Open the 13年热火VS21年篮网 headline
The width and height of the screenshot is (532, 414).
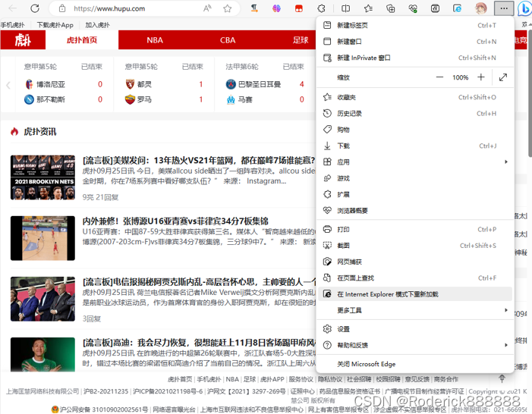tap(199, 160)
